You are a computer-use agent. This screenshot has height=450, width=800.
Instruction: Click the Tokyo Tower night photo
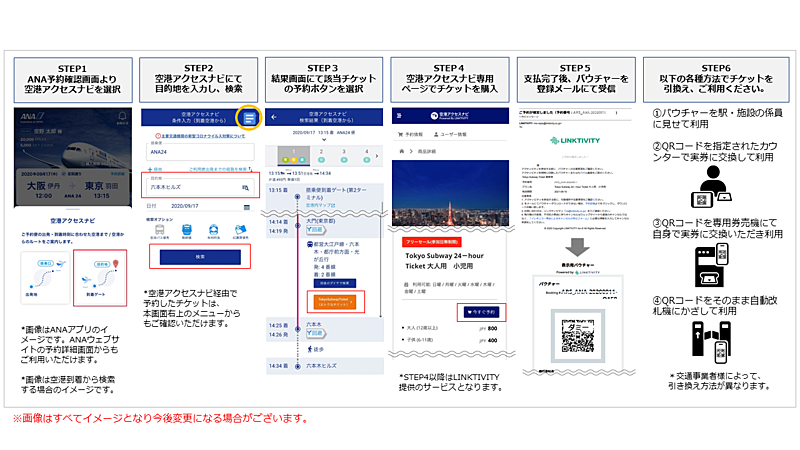[451, 193]
